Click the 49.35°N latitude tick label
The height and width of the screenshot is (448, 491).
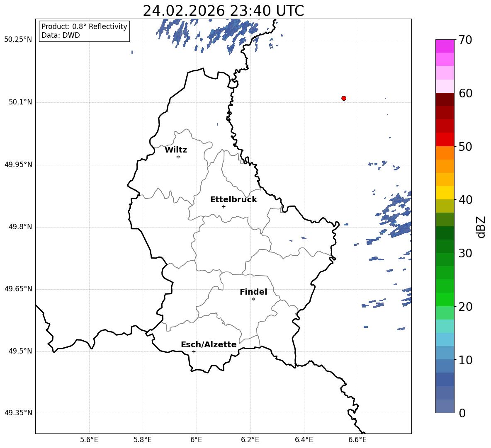[19, 413]
